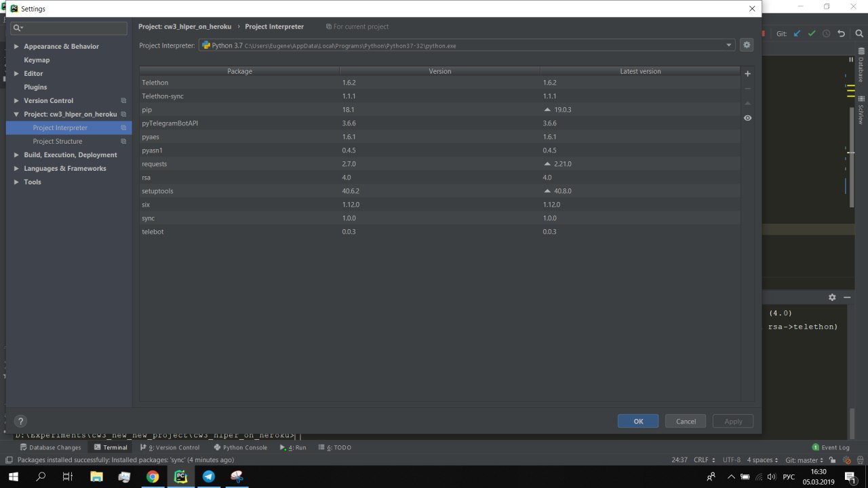Open the Run tool window tab

click(x=293, y=447)
